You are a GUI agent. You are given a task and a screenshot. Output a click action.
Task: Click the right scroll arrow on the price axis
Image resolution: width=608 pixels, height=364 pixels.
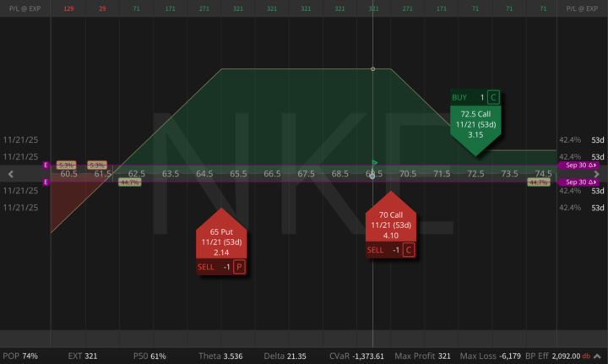tap(597, 174)
